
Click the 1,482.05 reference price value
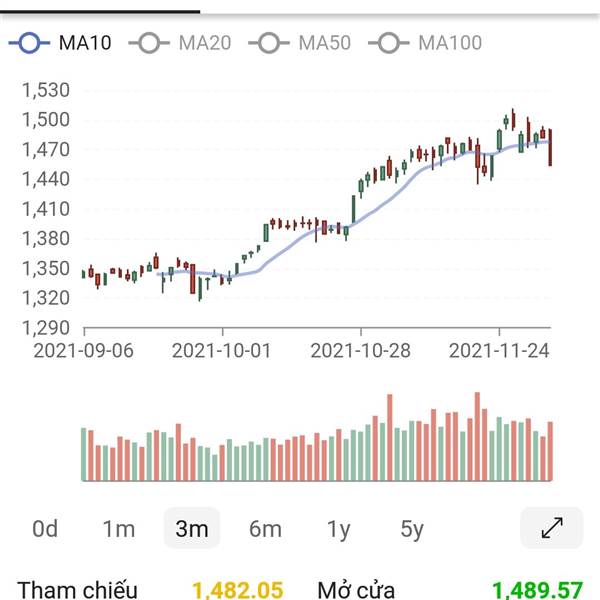238,590
